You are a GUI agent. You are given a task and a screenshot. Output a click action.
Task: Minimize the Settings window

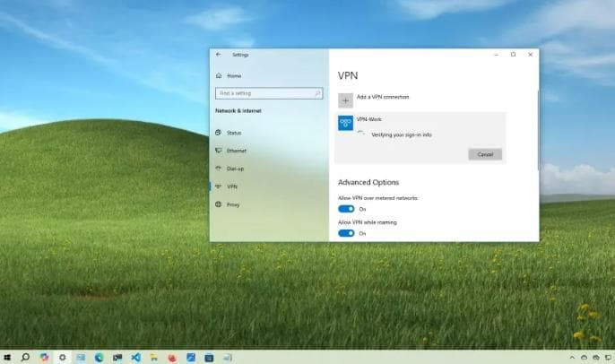(496, 55)
